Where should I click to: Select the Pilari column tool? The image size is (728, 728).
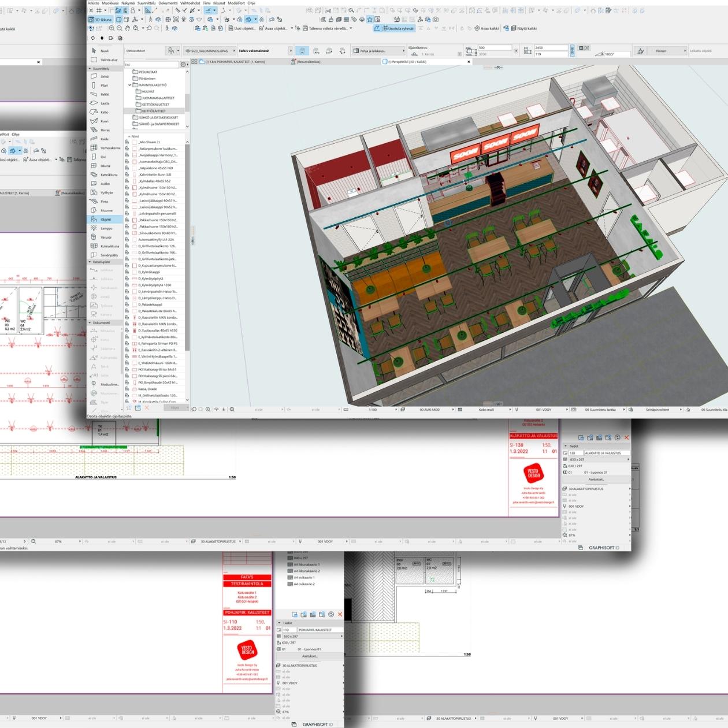coord(105,85)
